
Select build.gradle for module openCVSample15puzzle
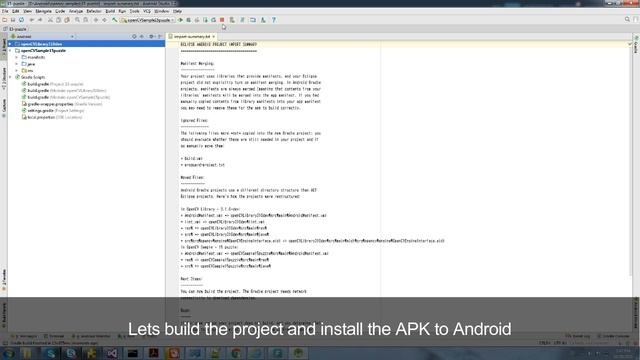66,97
